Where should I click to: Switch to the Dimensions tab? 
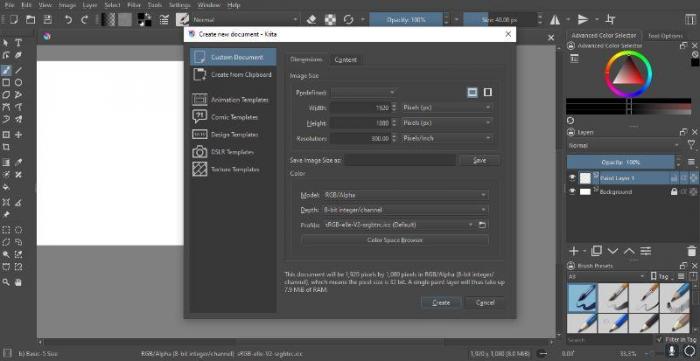point(306,60)
